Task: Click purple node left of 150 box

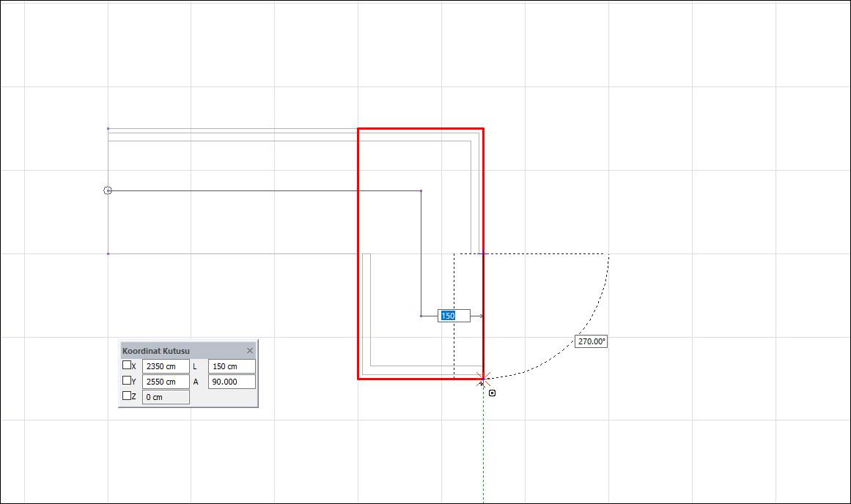Action: pyautogui.click(x=421, y=316)
